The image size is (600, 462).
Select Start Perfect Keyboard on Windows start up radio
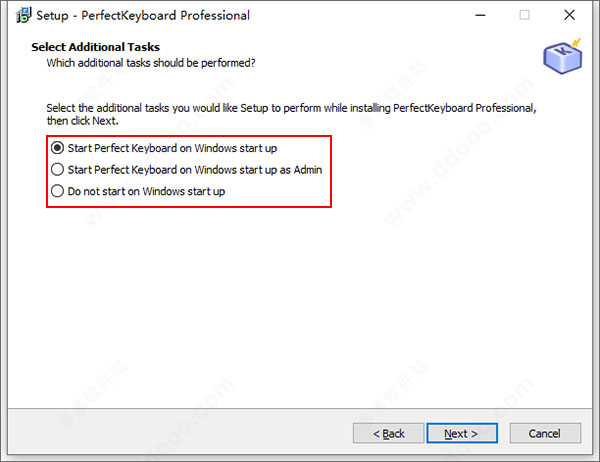pos(57,148)
